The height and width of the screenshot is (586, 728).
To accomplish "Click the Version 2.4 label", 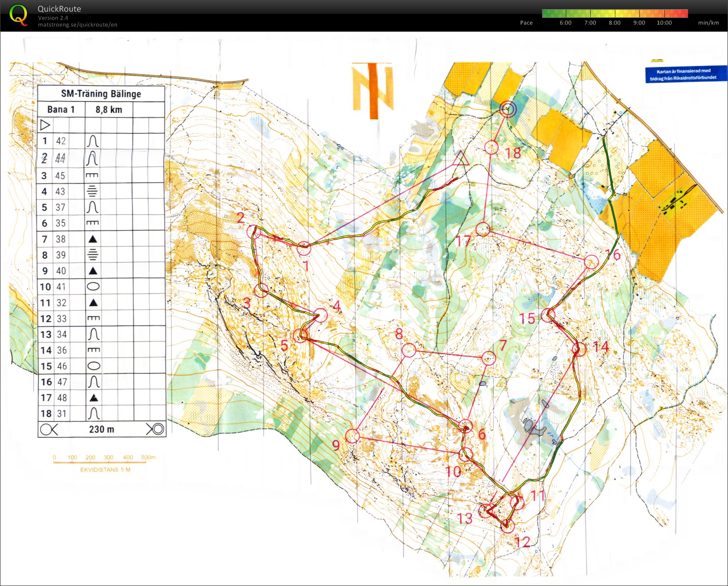I will click(53, 18).
